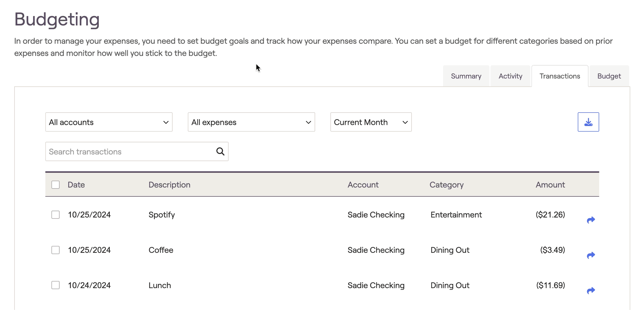Click the Dining Out cell in Lunch row

tap(450, 285)
